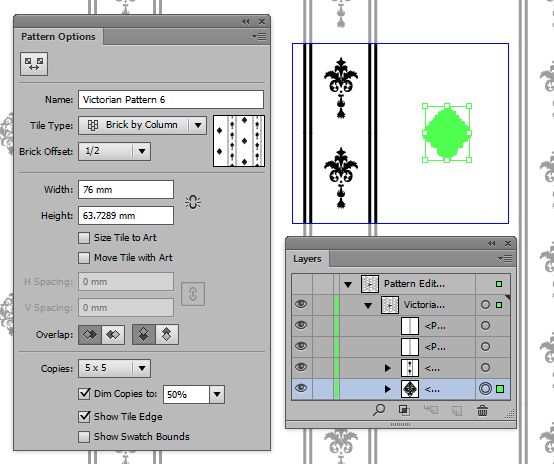554x464 pixels.
Task: Enable Size Tile to Art checkbox
Action: click(84, 238)
